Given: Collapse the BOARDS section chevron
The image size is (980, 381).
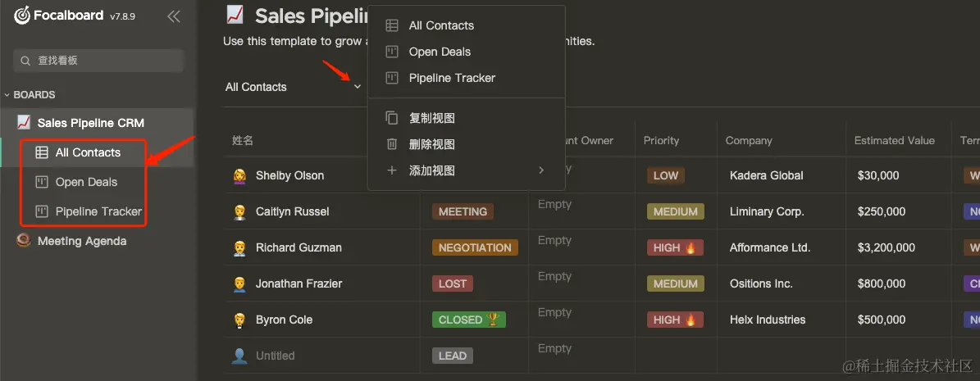Looking at the screenshot, I should coord(7,95).
